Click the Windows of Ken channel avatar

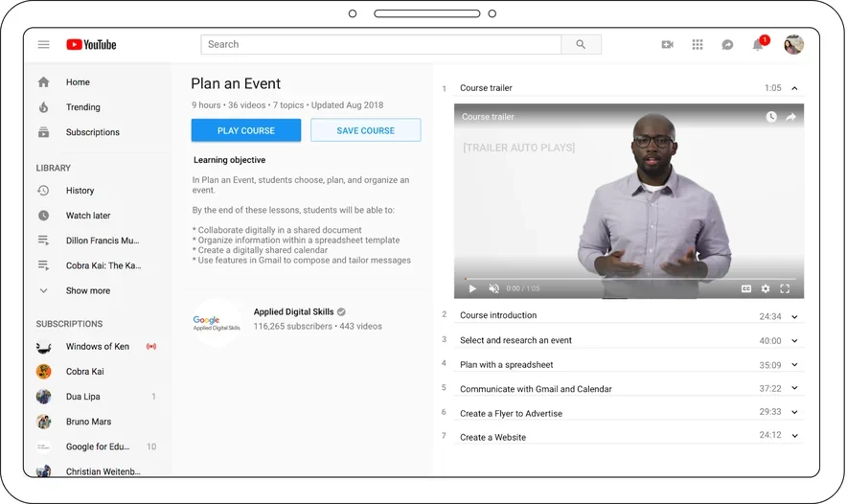[x=44, y=347]
